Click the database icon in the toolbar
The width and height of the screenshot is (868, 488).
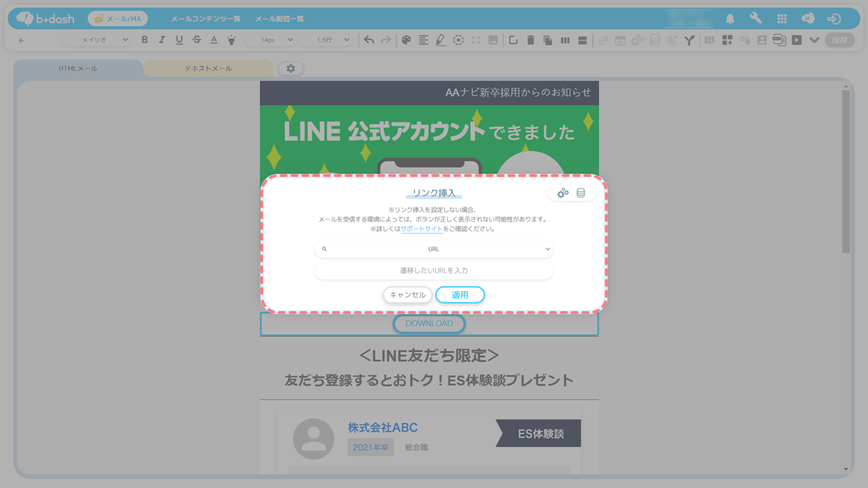tap(655, 40)
